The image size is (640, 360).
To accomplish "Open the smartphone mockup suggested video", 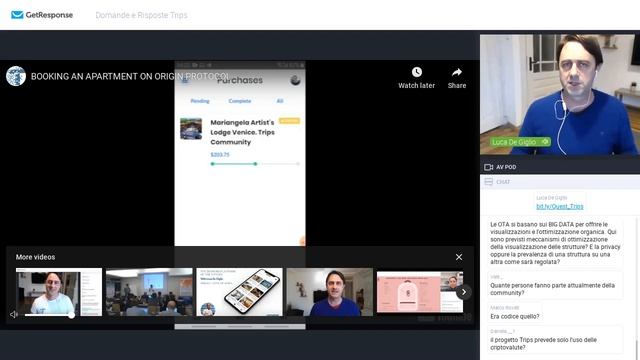I will click(239, 292).
